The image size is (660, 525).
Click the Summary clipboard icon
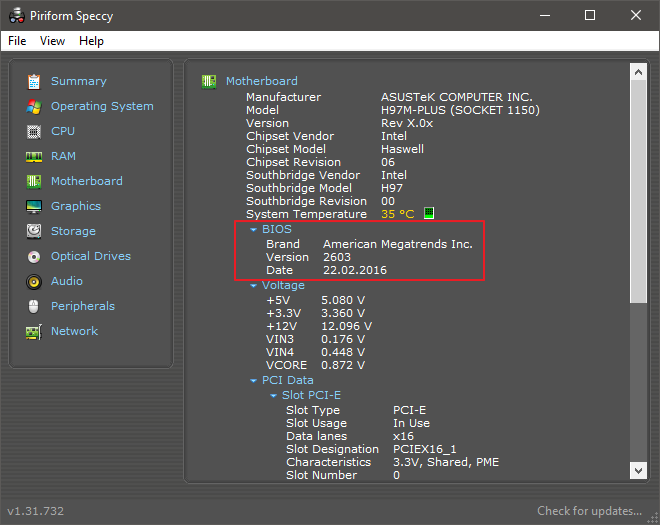[34, 81]
